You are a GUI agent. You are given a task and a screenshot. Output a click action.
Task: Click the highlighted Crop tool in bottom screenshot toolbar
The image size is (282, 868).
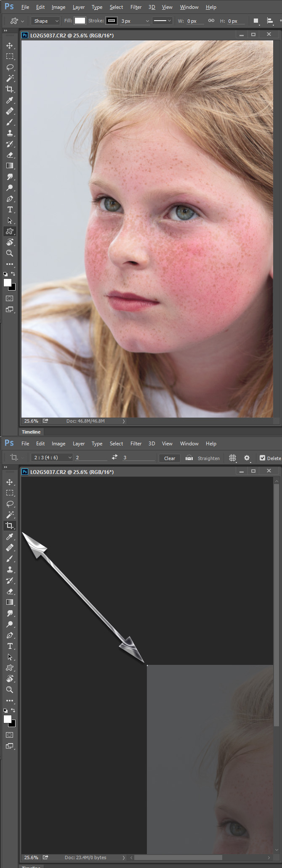(x=10, y=526)
